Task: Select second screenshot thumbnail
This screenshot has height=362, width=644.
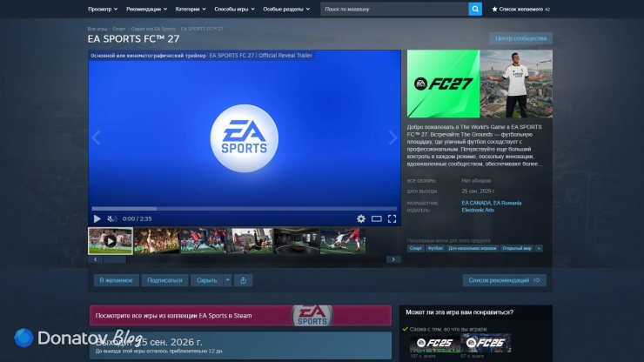Action: (157, 241)
